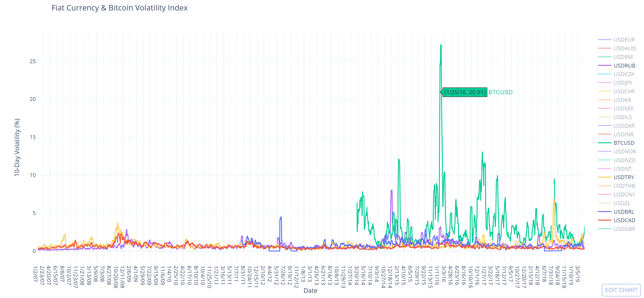
Task: Click USDCHF line swatch in legend
Action: click(x=605, y=91)
